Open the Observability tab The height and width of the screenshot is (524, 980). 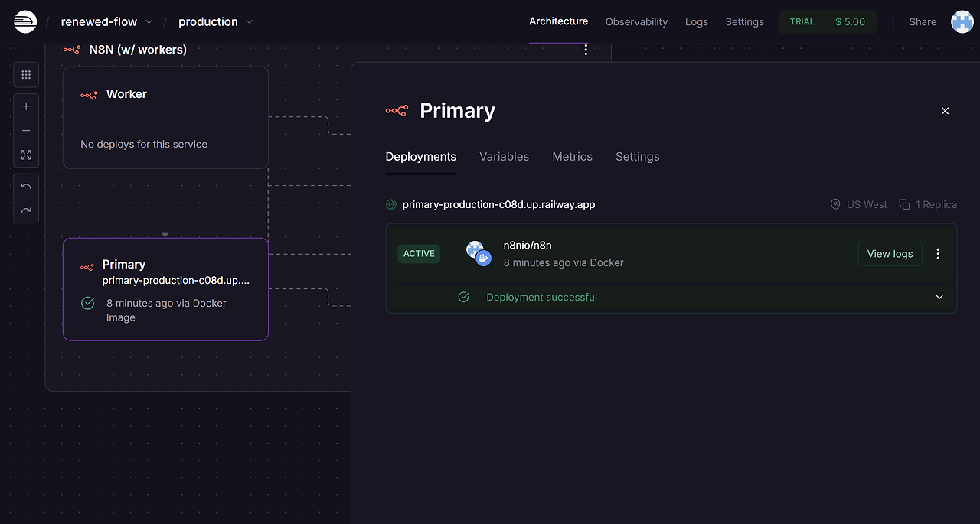[x=636, y=22]
